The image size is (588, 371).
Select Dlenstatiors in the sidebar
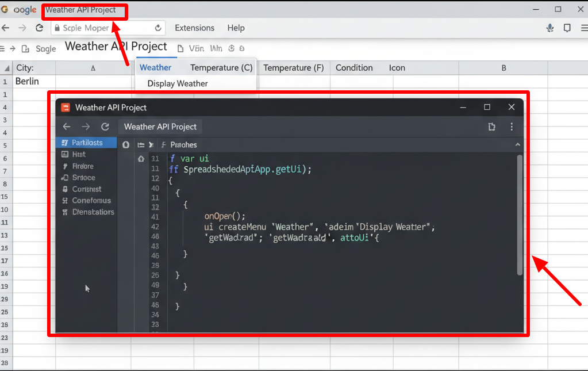93,212
